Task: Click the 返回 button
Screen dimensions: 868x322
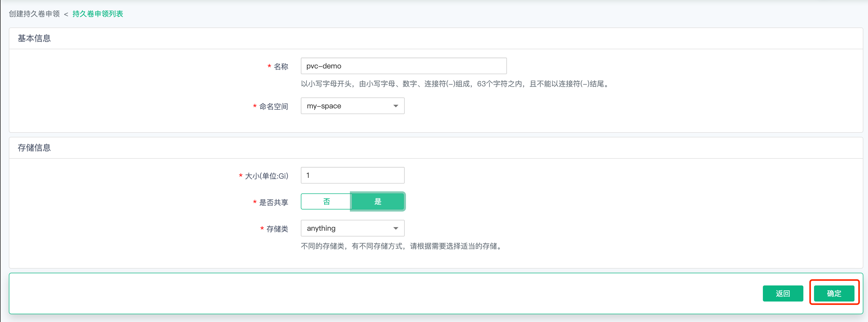Action: coord(783,293)
